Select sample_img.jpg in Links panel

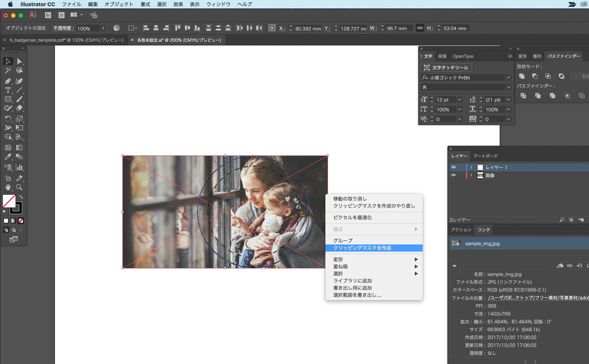click(482, 244)
